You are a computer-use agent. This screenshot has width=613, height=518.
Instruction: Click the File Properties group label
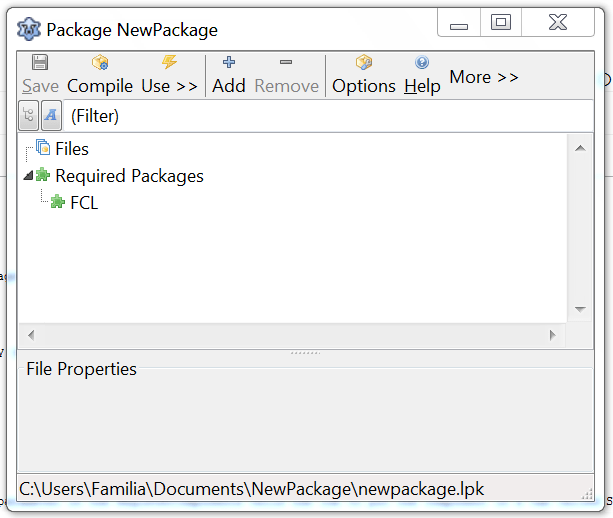tap(81, 369)
